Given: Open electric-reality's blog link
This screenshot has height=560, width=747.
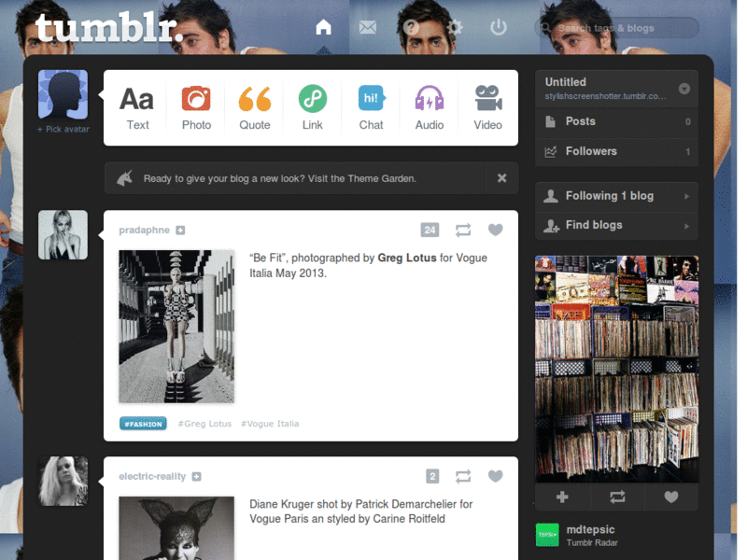Looking at the screenshot, I should pos(152,476).
